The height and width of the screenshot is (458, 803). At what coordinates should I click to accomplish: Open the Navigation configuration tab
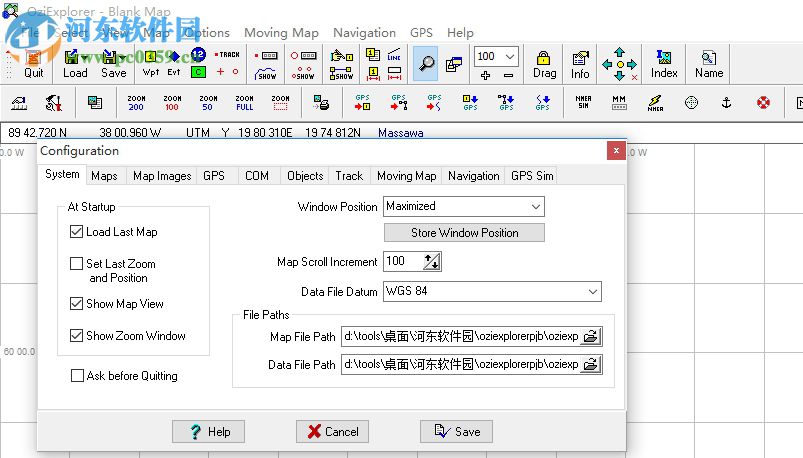[474, 176]
